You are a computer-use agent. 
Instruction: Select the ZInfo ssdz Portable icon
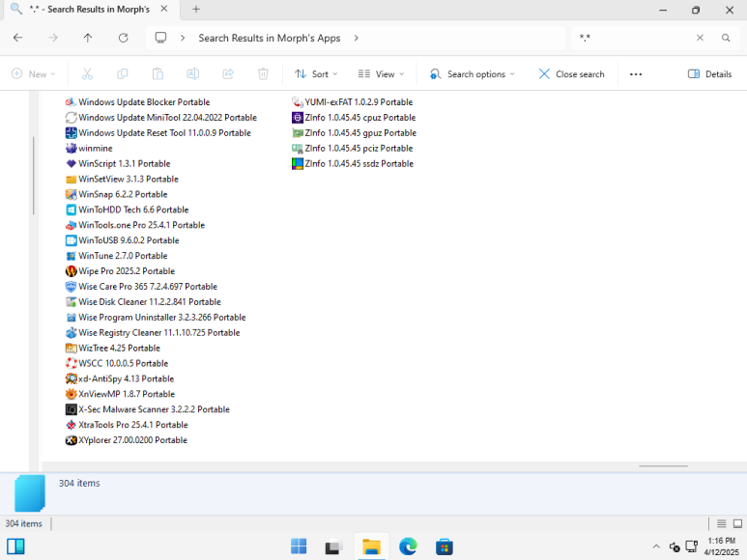298,164
